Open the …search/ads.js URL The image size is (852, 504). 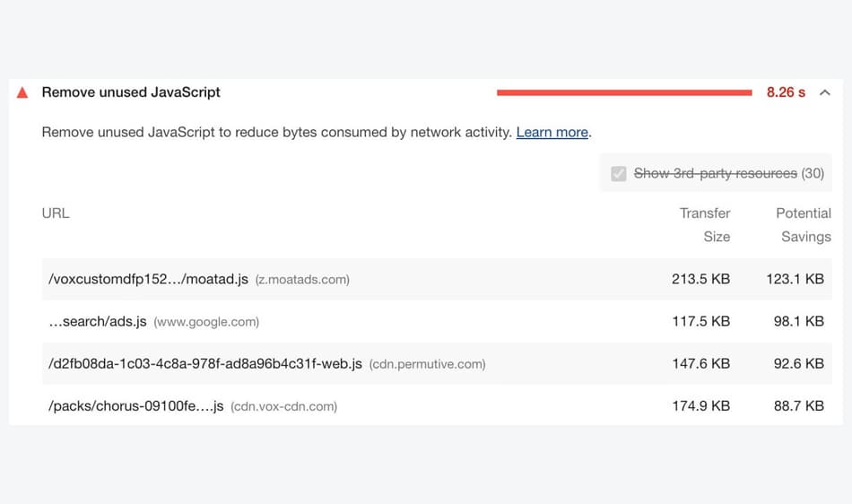click(98, 322)
